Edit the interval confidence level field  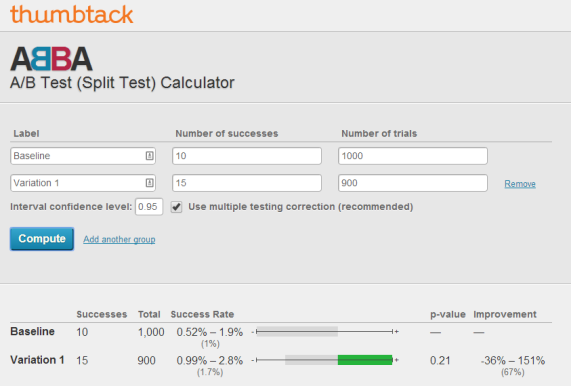click(149, 207)
